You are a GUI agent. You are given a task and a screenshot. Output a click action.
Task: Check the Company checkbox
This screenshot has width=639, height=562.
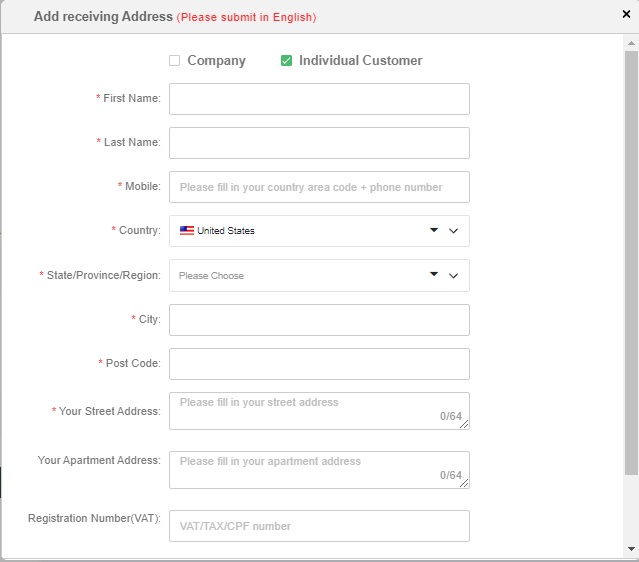click(175, 61)
